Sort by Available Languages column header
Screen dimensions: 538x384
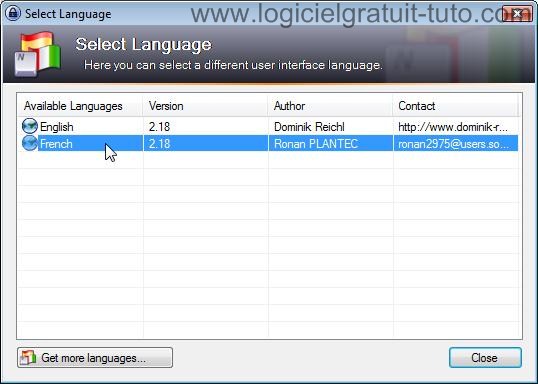pos(80,106)
